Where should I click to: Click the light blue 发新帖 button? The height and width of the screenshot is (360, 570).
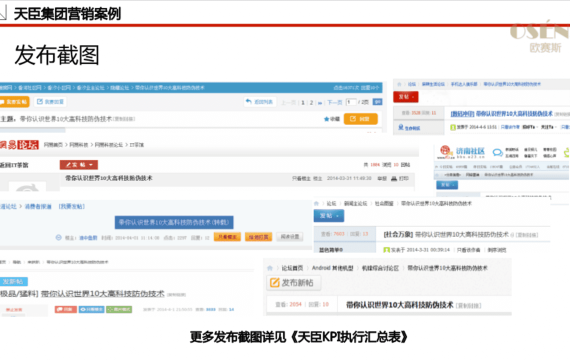13,281
